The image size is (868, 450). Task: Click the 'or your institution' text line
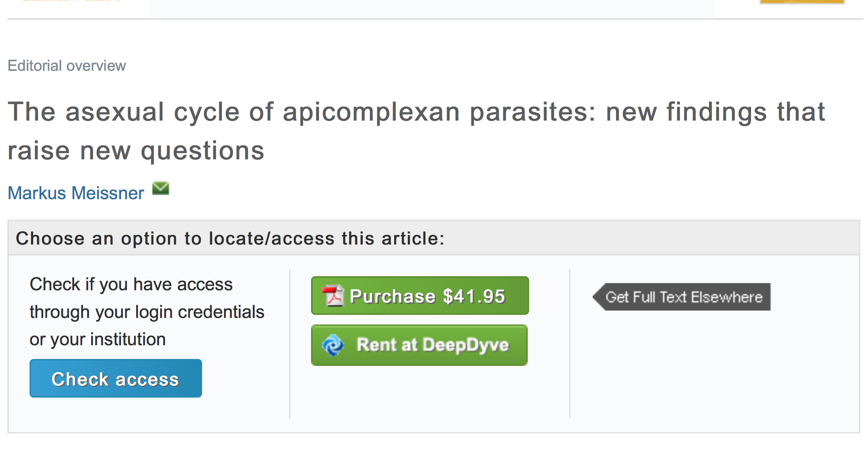pos(98,339)
